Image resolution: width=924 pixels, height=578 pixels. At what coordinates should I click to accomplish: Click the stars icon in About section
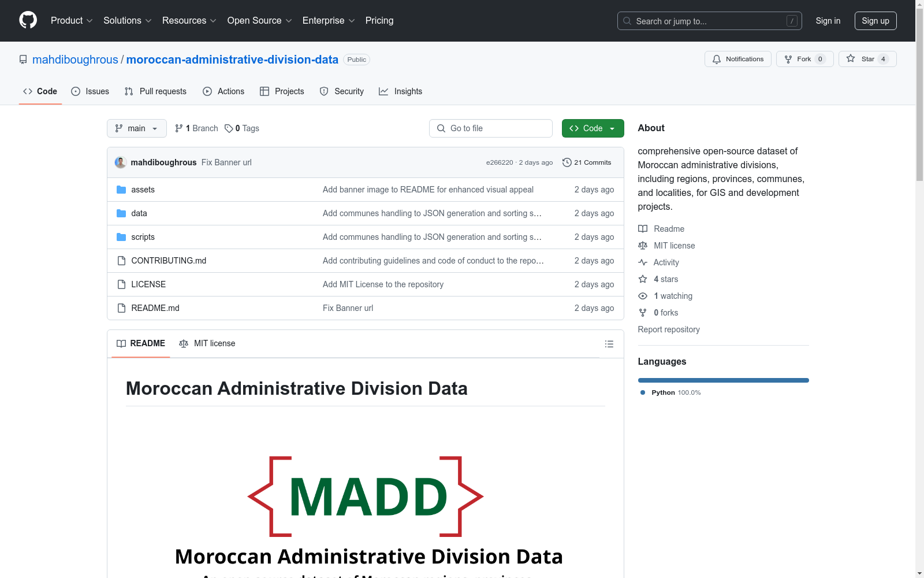pyautogui.click(x=643, y=279)
